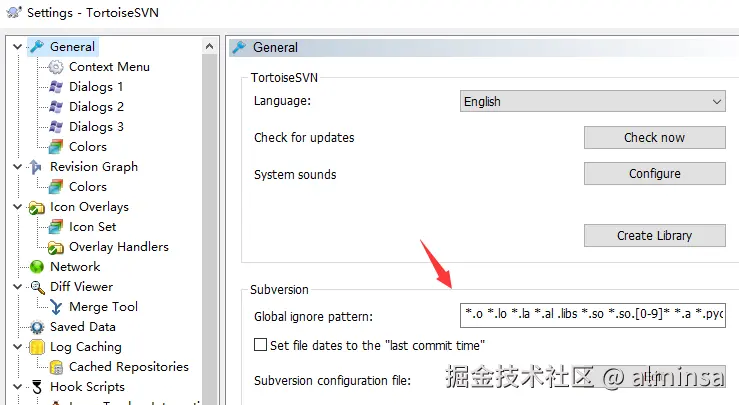The width and height of the screenshot is (739, 405).
Task: Select the Context Menu settings page
Action: 109,67
